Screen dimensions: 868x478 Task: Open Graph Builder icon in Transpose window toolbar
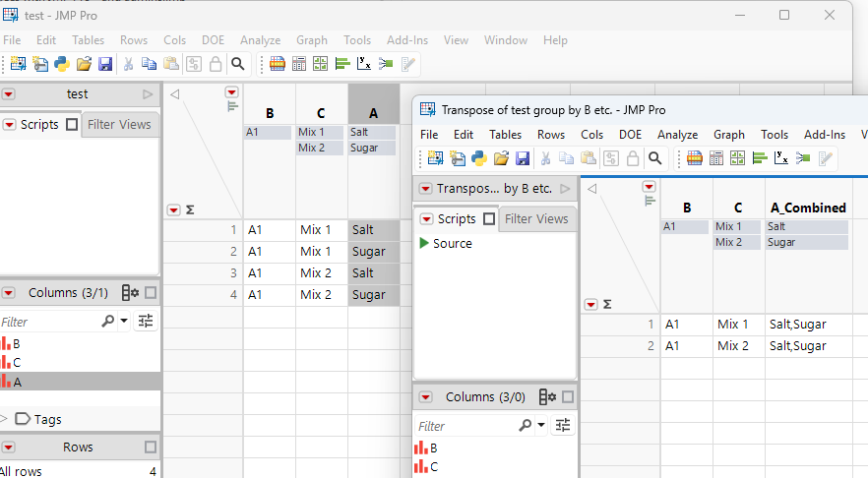(x=738, y=158)
